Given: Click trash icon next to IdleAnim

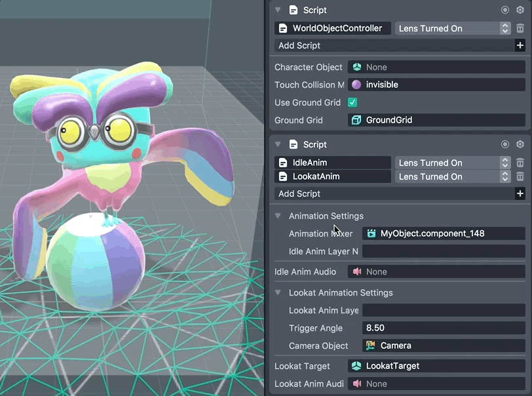Looking at the screenshot, I should tap(520, 163).
